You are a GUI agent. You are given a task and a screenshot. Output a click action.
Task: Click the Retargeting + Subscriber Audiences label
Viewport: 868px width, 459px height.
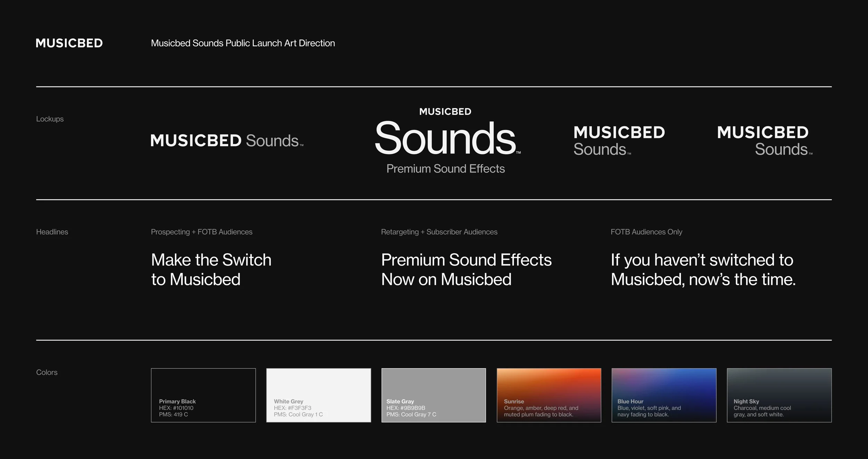pyautogui.click(x=439, y=232)
